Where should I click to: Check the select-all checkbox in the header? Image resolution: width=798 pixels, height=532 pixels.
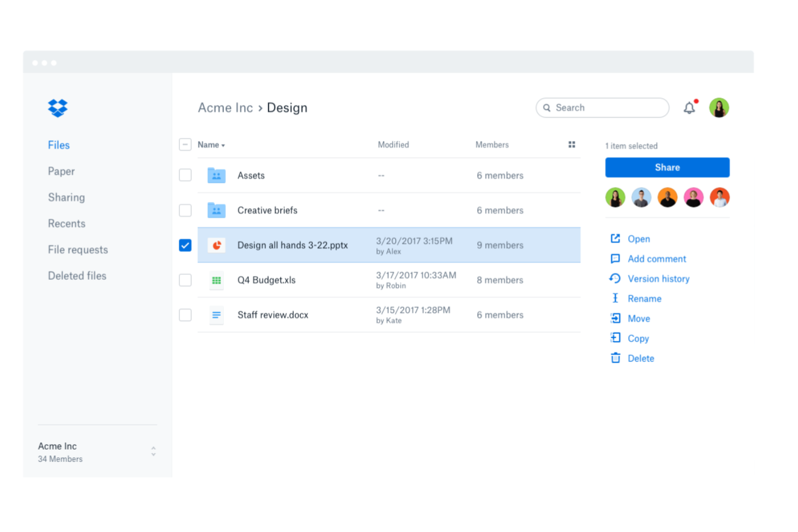pyautogui.click(x=185, y=144)
